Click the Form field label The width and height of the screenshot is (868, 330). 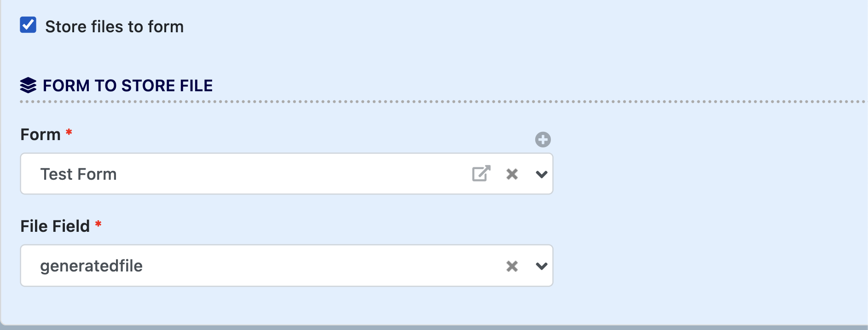click(x=41, y=135)
